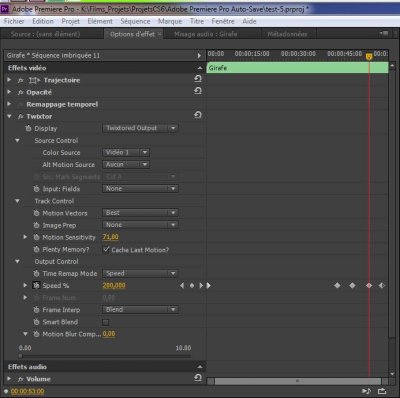Switch to the Métadonnées tab
400x398 pixels.
pos(287,34)
